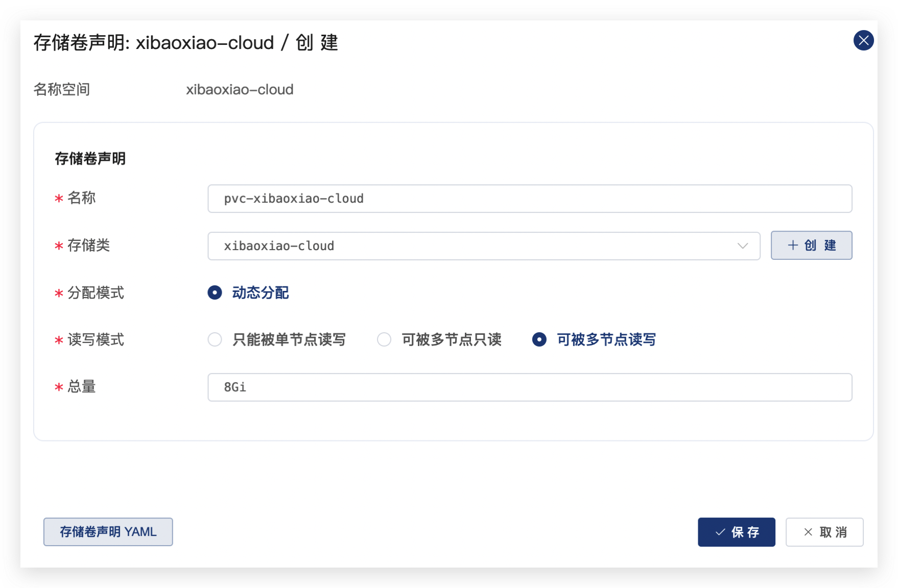Choose 可被多节点只读 read mode
This screenshot has width=898, height=588.
[x=384, y=339]
